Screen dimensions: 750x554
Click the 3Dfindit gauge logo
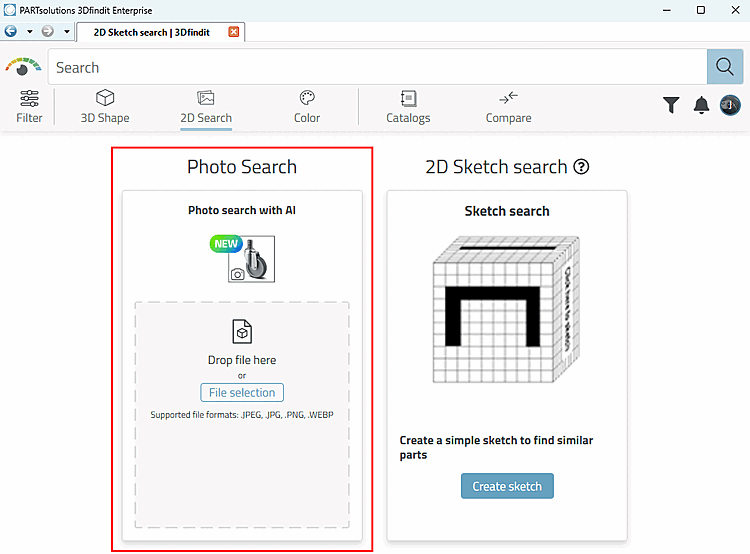tap(23, 68)
